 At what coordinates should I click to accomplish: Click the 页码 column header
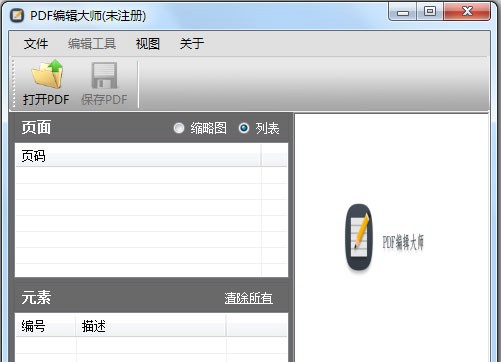click(138, 156)
